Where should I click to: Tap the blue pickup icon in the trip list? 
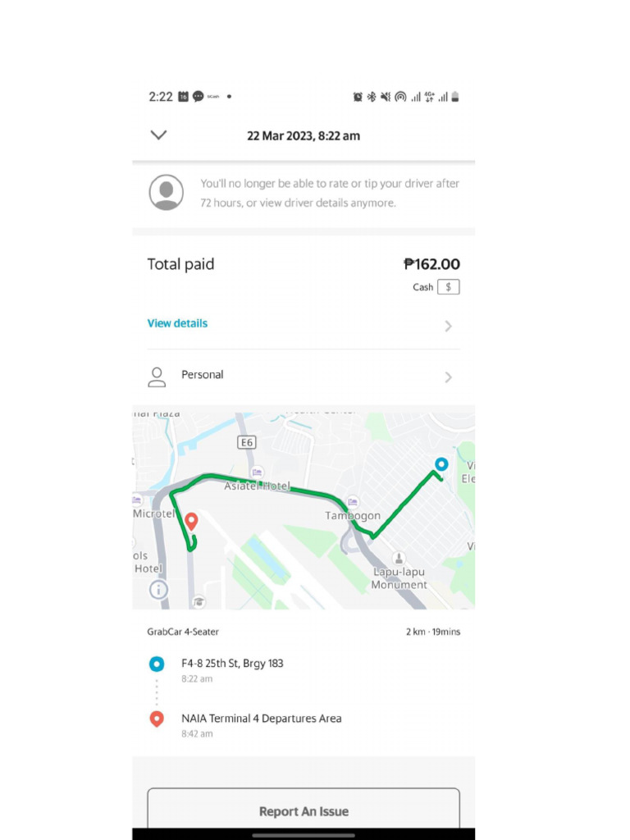[x=157, y=664]
